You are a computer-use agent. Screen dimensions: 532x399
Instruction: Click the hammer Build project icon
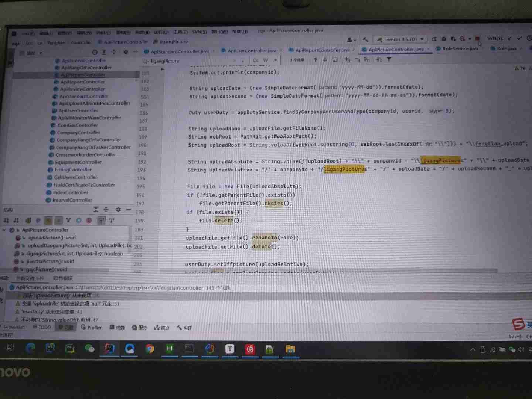[365, 40]
